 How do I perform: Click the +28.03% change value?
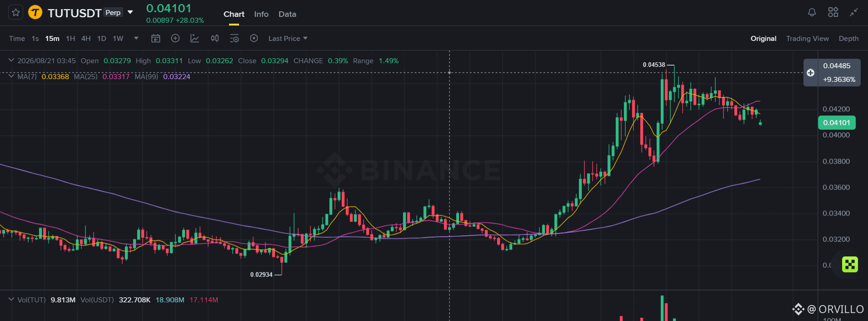click(190, 20)
